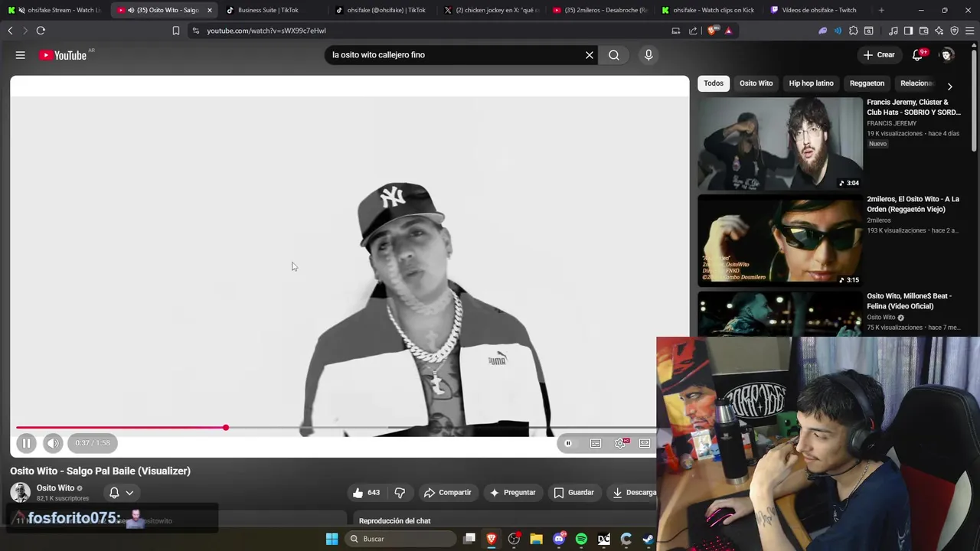Open the YouTube hamburger guide menu
Viewport: 980px width, 551px height.
[x=21, y=55]
